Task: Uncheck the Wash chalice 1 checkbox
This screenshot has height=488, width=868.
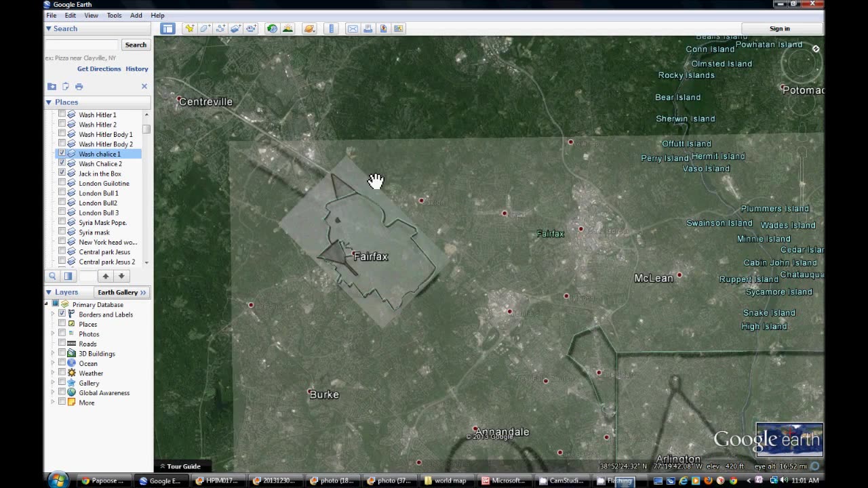Action: [62, 154]
